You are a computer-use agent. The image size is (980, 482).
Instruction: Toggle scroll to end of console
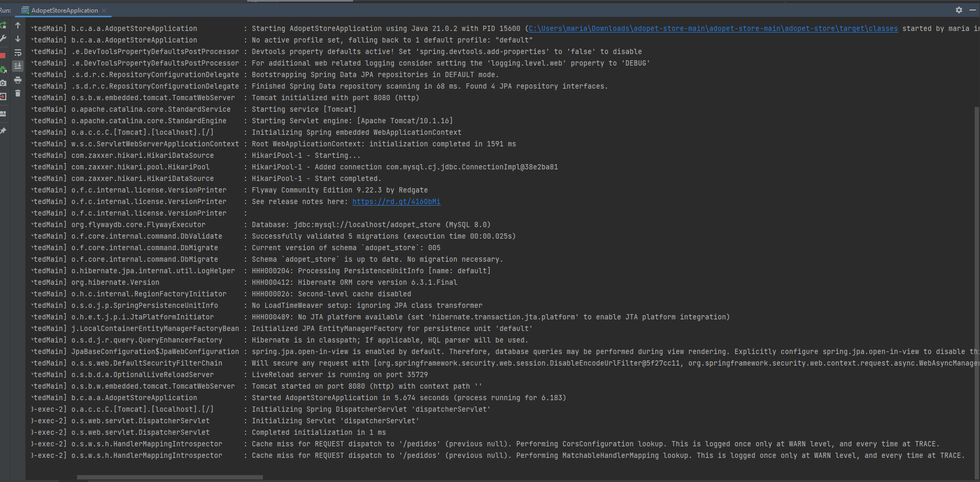[18, 66]
